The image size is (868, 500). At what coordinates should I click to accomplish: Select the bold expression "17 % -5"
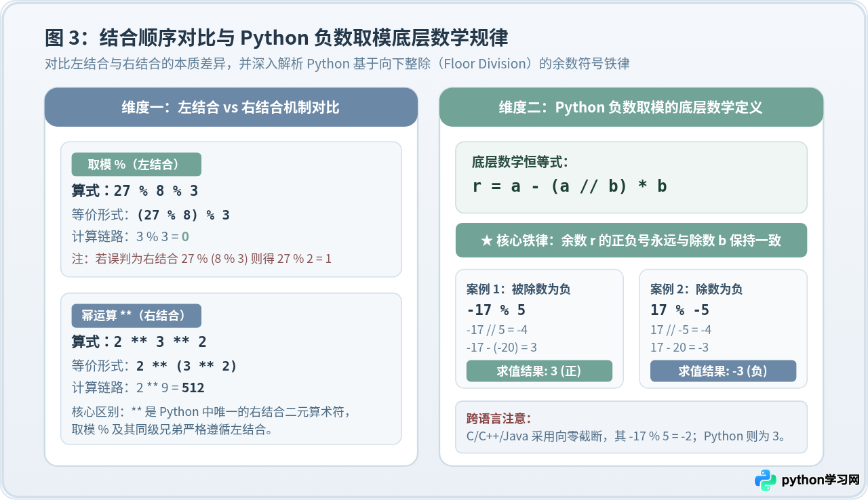(680, 310)
